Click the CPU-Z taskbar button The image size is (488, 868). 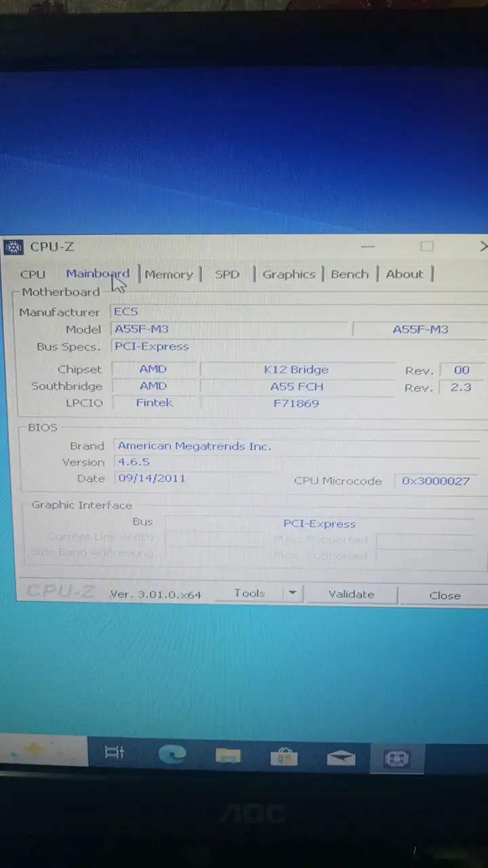coord(396,758)
